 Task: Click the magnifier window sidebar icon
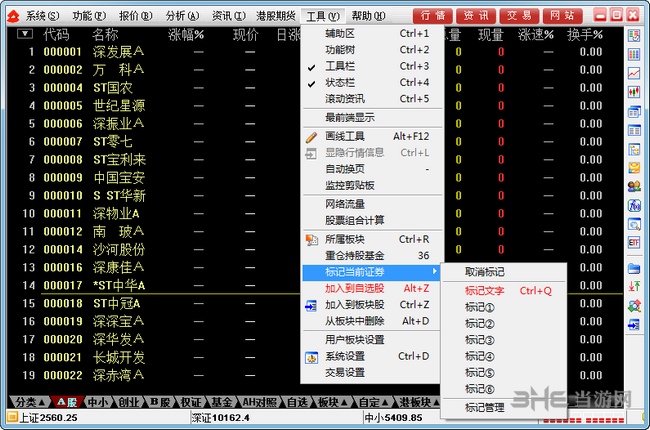coord(634,224)
